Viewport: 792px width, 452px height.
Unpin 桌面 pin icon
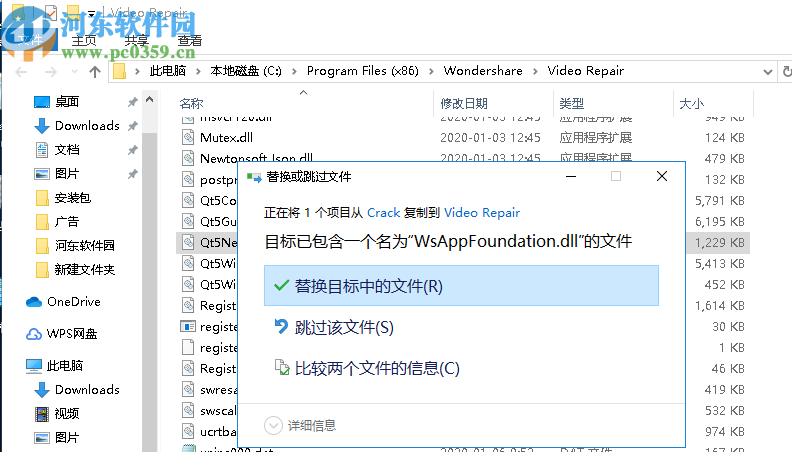tap(132, 102)
